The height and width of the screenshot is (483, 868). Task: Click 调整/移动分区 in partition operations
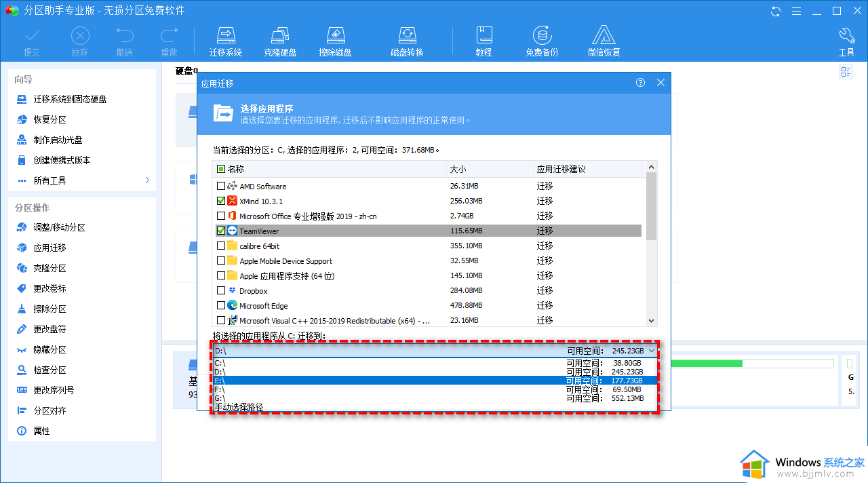(60, 227)
